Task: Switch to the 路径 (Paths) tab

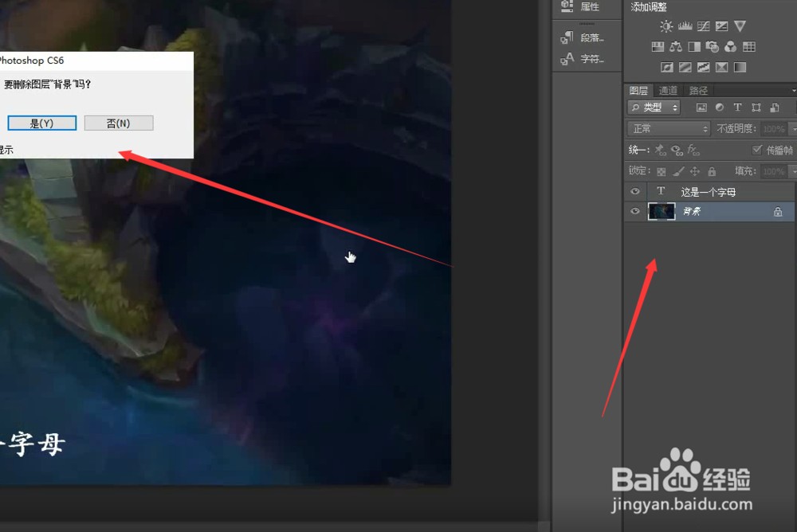Action: [698, 91]
